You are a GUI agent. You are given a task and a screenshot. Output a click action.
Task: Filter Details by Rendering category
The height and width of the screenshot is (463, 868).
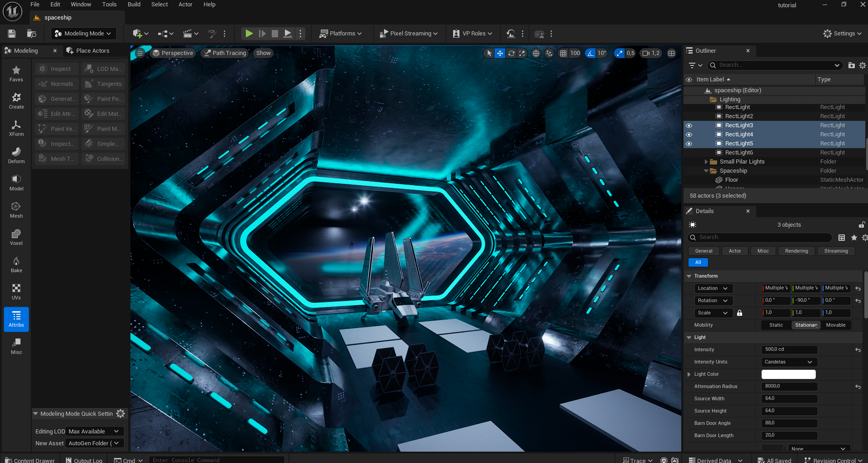click(796, 251)
